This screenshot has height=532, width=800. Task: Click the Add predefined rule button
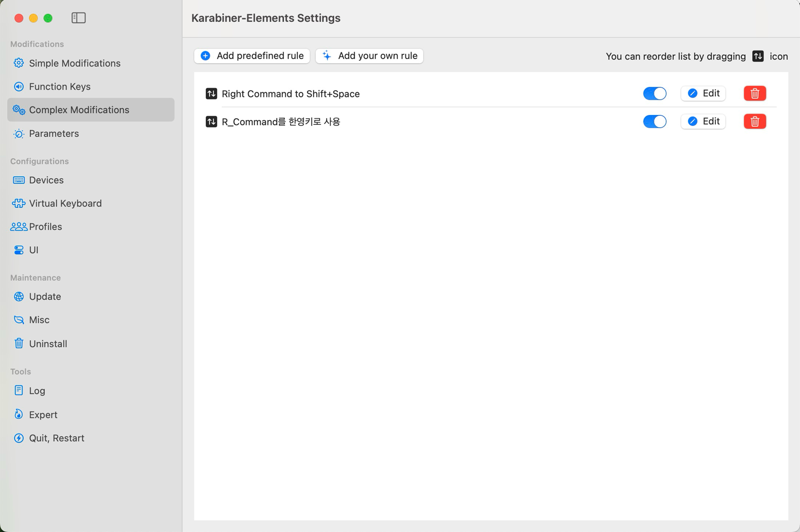(x=252, y=56)
